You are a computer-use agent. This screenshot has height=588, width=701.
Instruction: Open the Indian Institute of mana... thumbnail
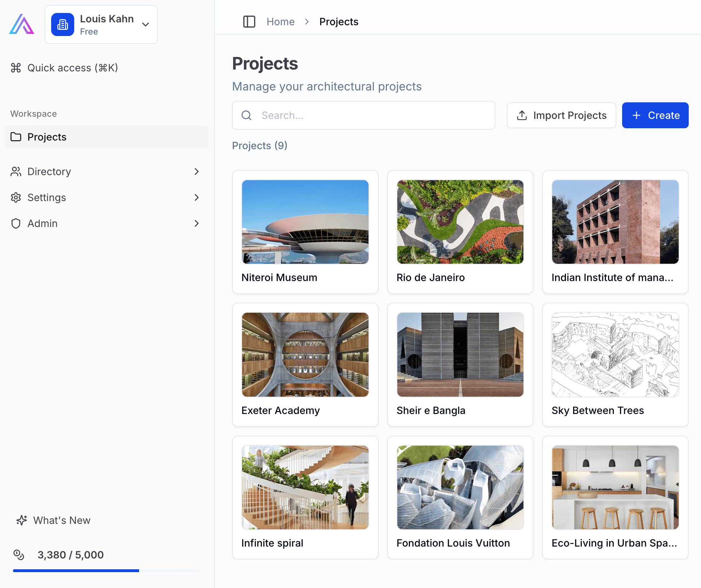click(615, 222)
